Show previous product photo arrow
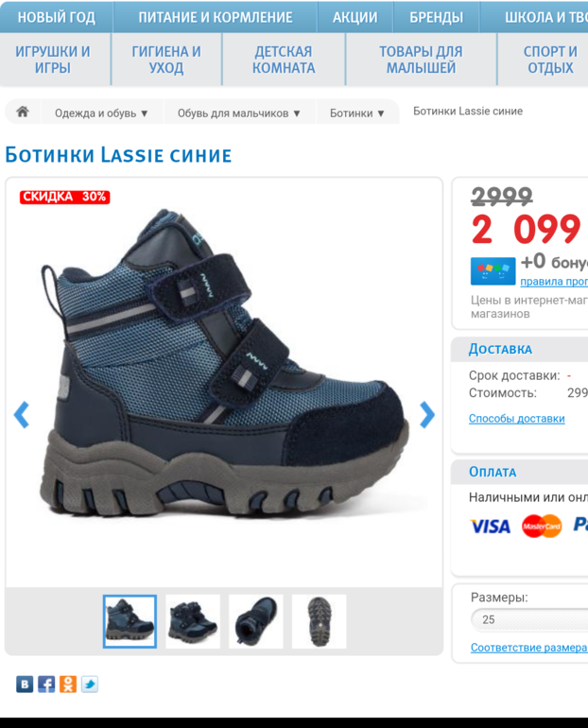The width and height of the screenshot is (588, 728). coord(22,415)
